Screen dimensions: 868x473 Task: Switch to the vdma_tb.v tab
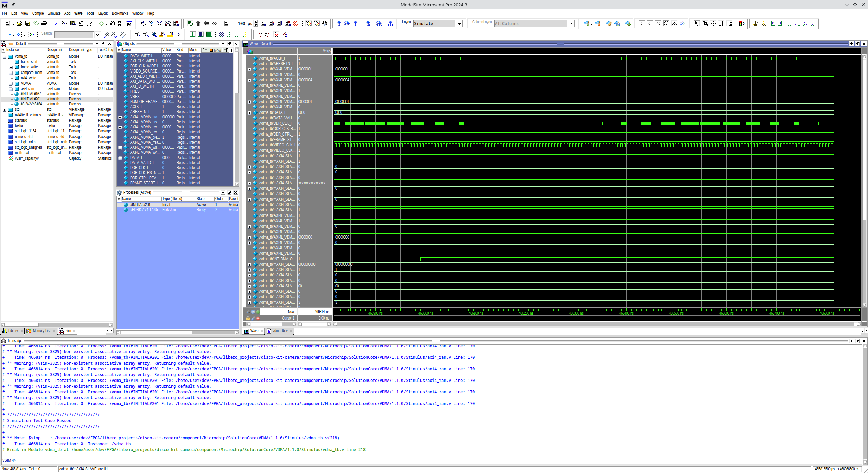pyautogui.click(x=280, y=331)
